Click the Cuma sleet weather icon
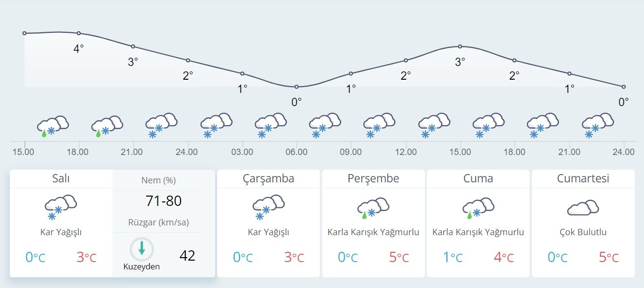 [x=478, y=207]
